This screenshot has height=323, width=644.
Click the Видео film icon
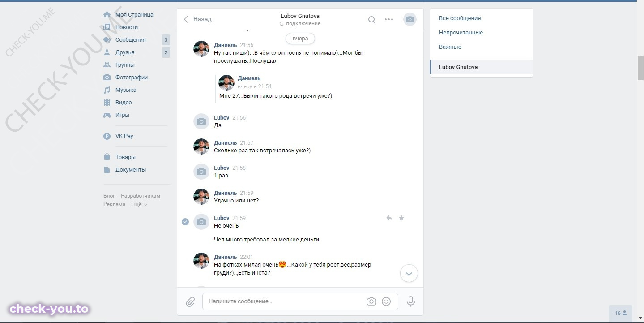click(x=107, y=103)
